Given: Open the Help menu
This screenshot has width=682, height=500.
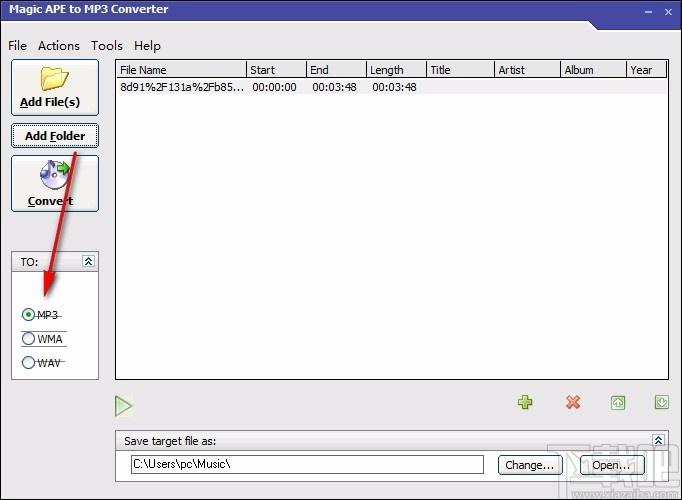Looking at the screenshot, I should tap(147, 46).
